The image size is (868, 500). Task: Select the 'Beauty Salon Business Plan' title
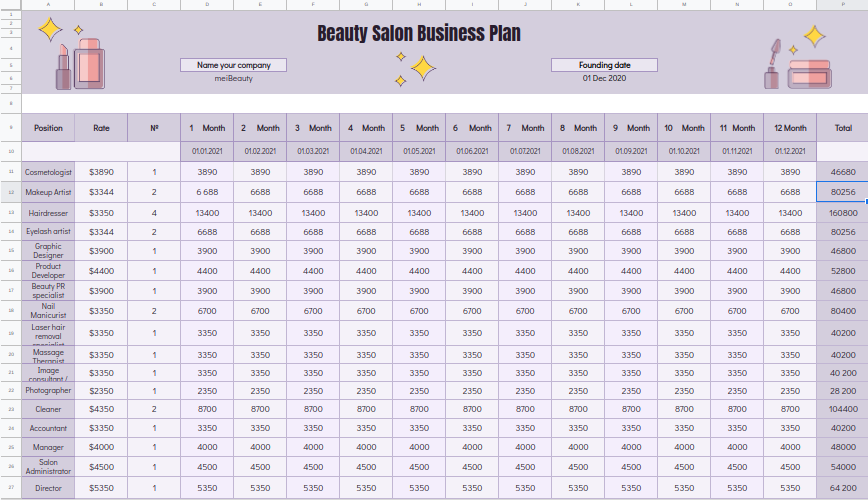tap(419, 34)
